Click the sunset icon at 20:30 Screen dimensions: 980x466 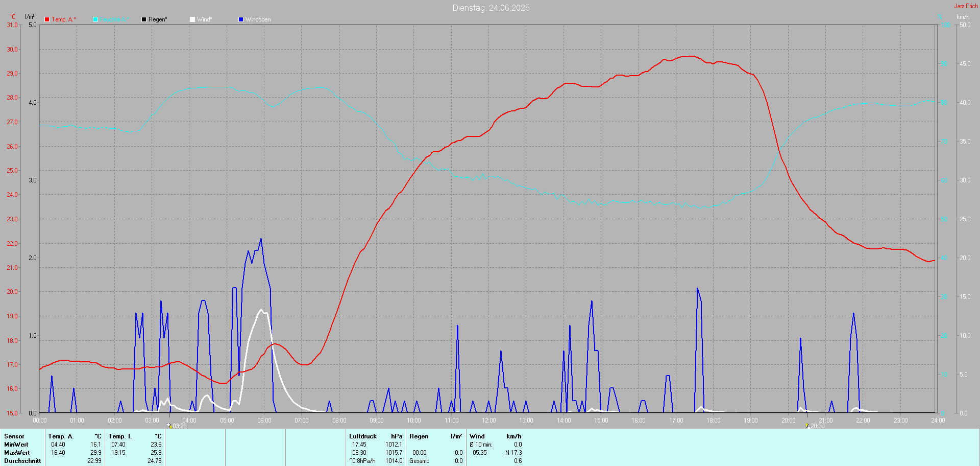pos(807,425)
